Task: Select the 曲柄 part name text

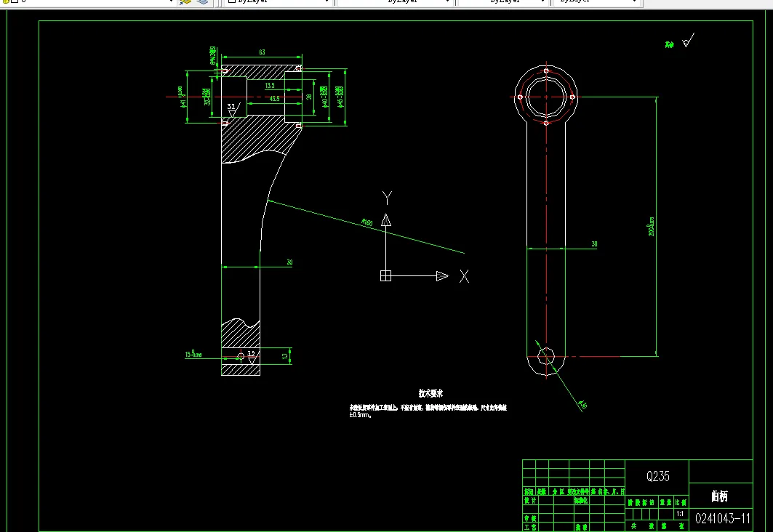Action: click(719, 496)
